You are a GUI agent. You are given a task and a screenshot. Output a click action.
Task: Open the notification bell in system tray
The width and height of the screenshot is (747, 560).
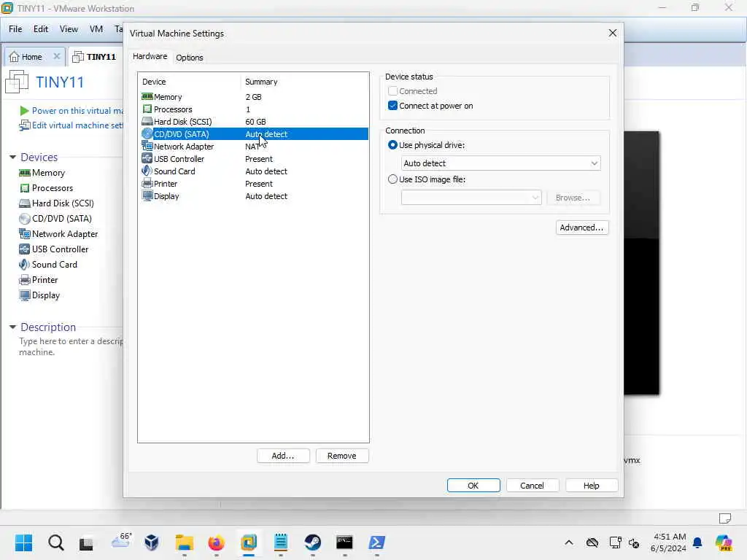697,542
